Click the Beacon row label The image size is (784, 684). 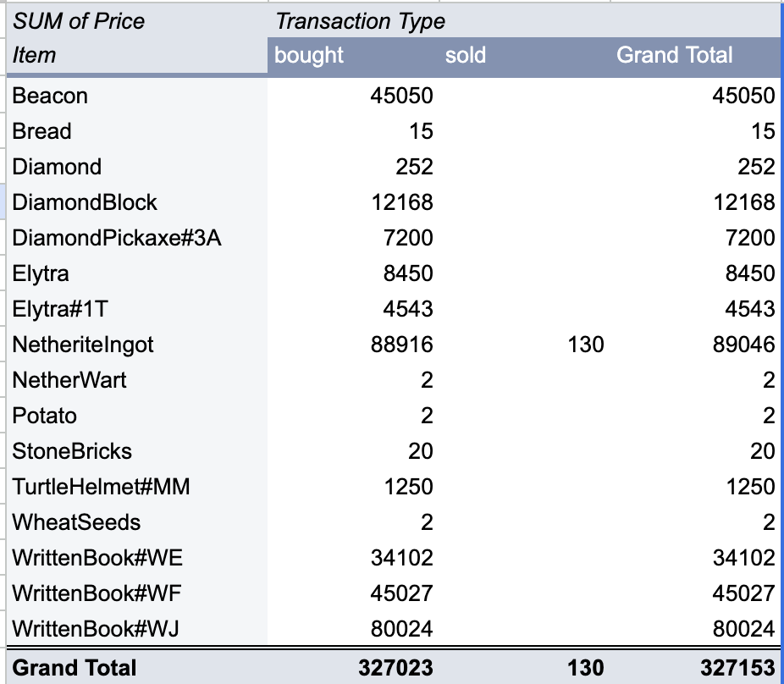(x=50, y=96)
